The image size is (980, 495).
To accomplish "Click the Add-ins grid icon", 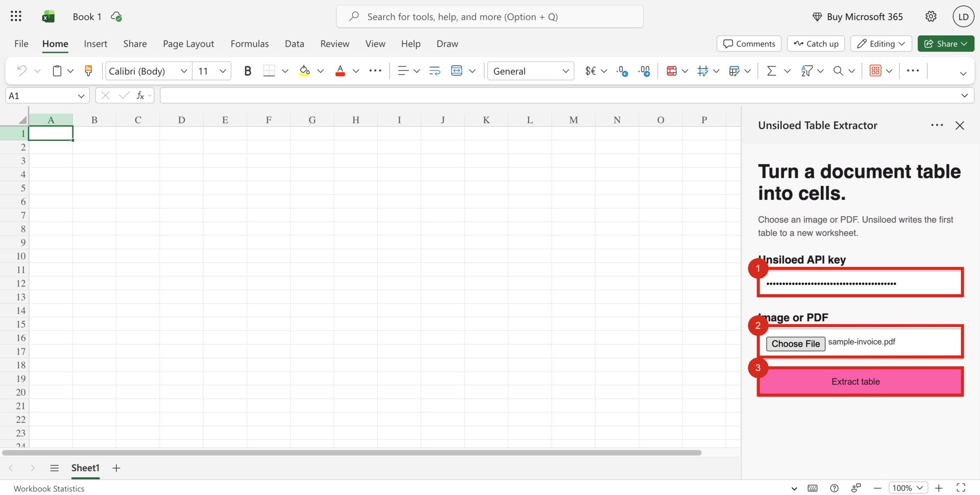I will (875, 70).
